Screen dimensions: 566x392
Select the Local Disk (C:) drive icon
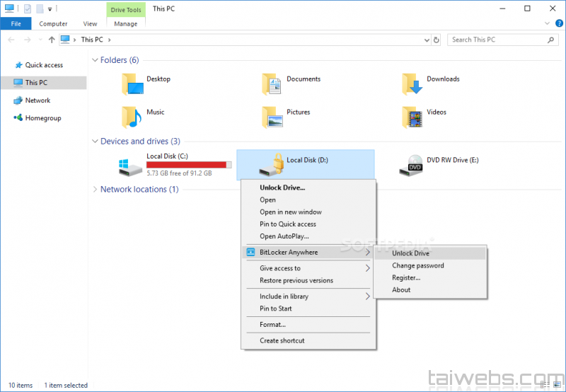(131, 166)
